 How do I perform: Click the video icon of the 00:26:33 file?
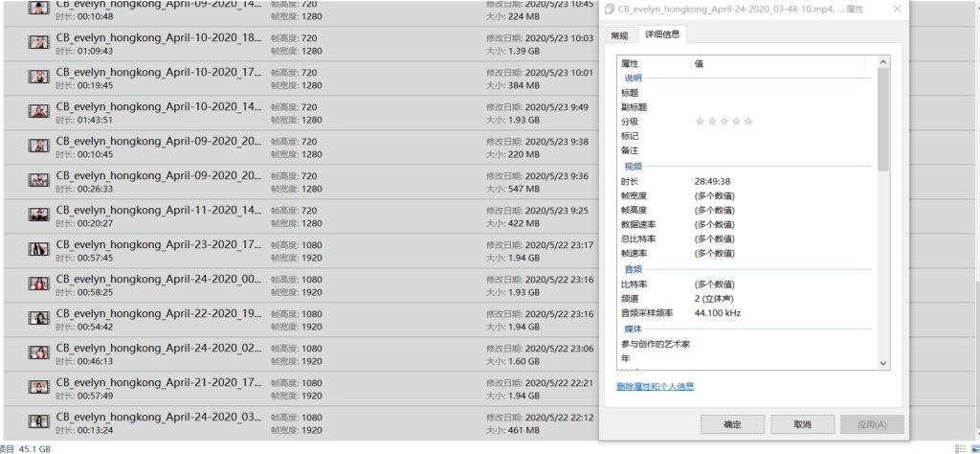point(38,181)
